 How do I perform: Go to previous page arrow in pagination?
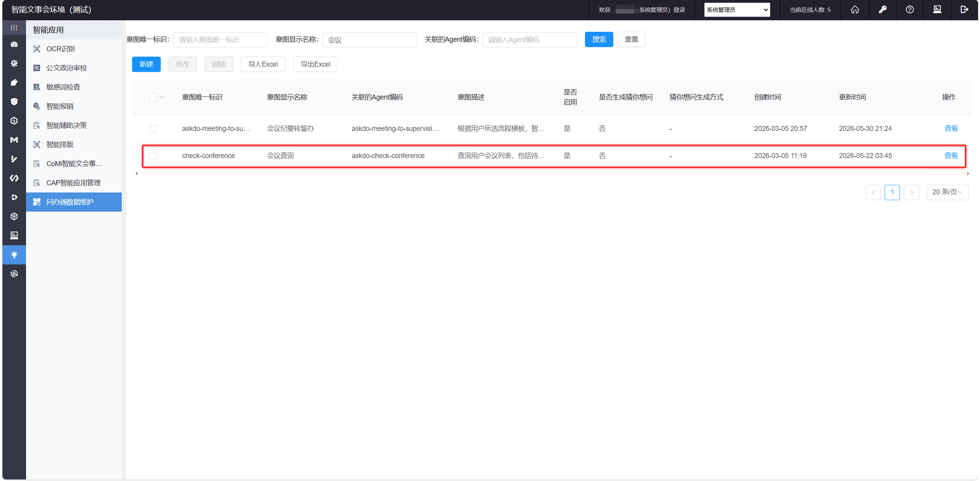tap(873, 192)
